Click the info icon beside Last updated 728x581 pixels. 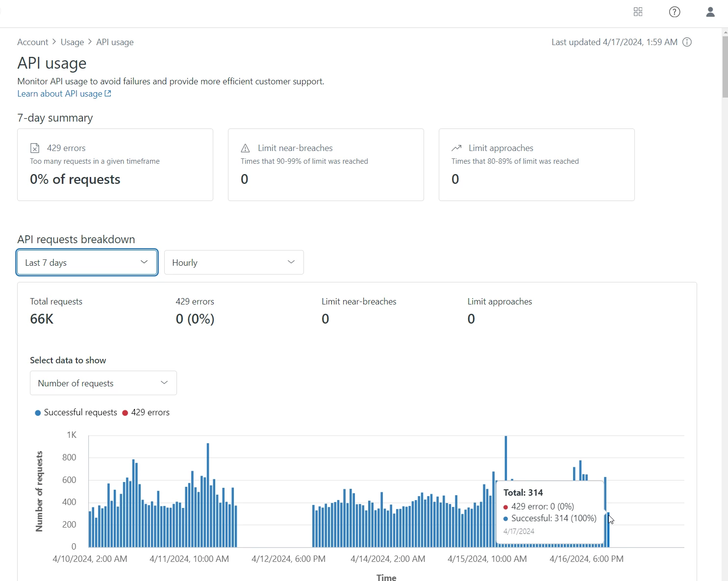click(687, 42)
